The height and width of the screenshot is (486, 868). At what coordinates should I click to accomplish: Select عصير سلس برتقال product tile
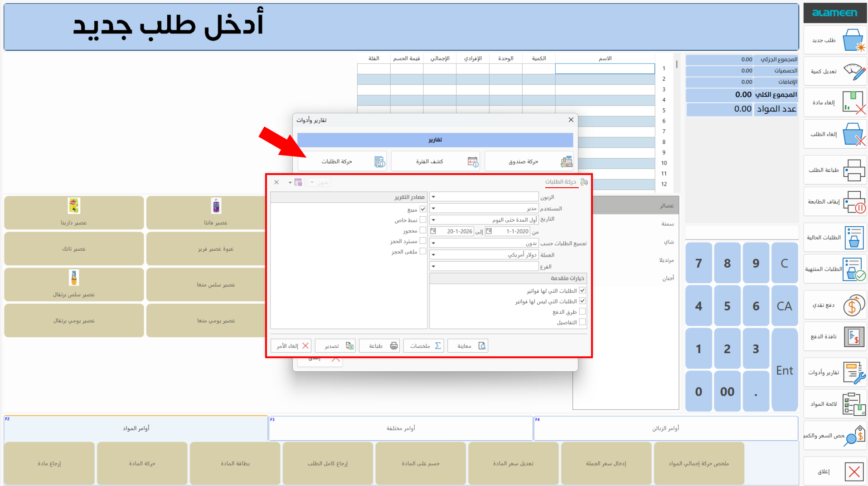tap(74, 285)
